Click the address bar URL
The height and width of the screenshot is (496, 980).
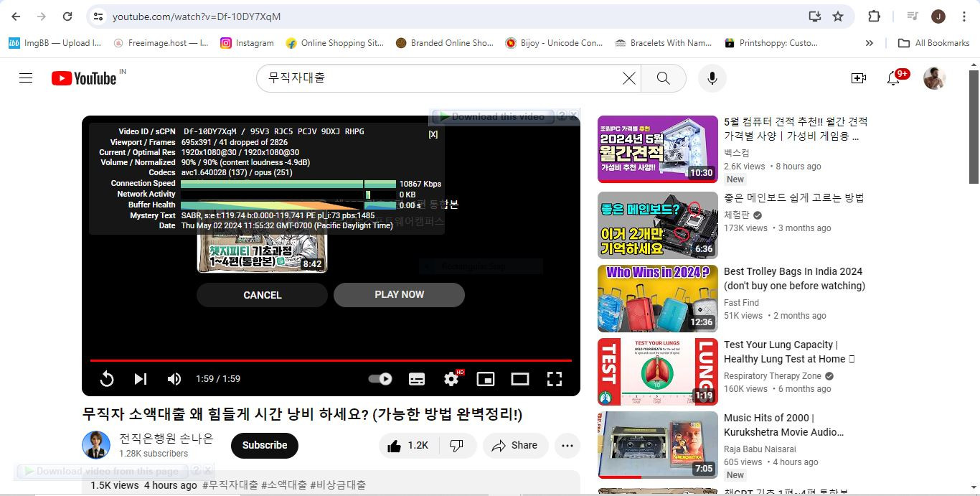tap(197, 17)
